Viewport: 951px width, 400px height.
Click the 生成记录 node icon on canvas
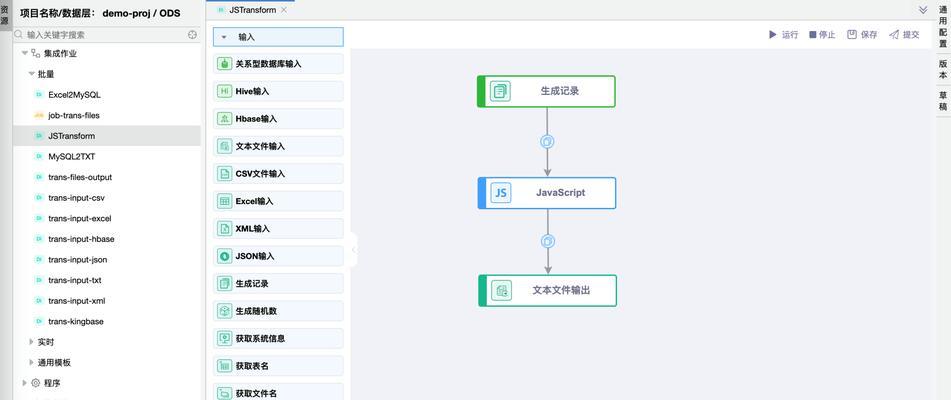(x=500, y=92)
